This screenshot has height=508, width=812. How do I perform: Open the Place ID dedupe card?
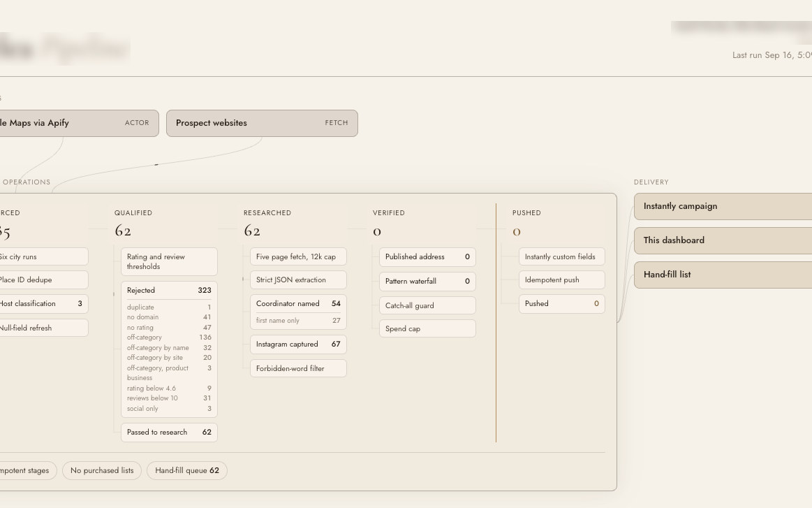pos(44,280)
